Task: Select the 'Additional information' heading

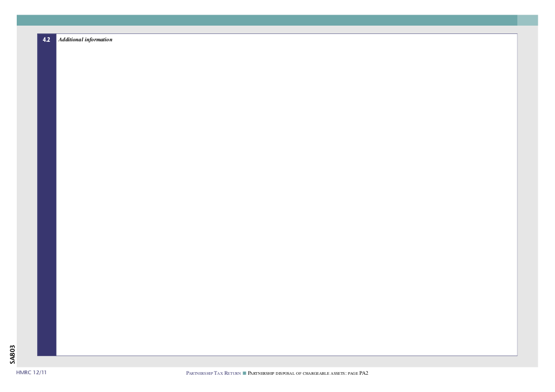Action: (85, 40)
